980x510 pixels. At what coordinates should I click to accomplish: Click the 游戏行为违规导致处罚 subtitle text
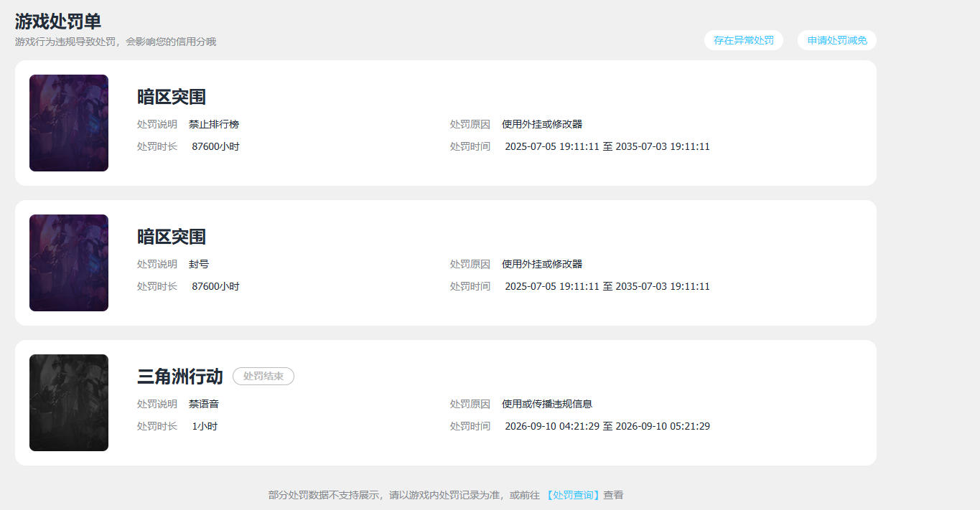pyautogui.click(x=116, y=42)
